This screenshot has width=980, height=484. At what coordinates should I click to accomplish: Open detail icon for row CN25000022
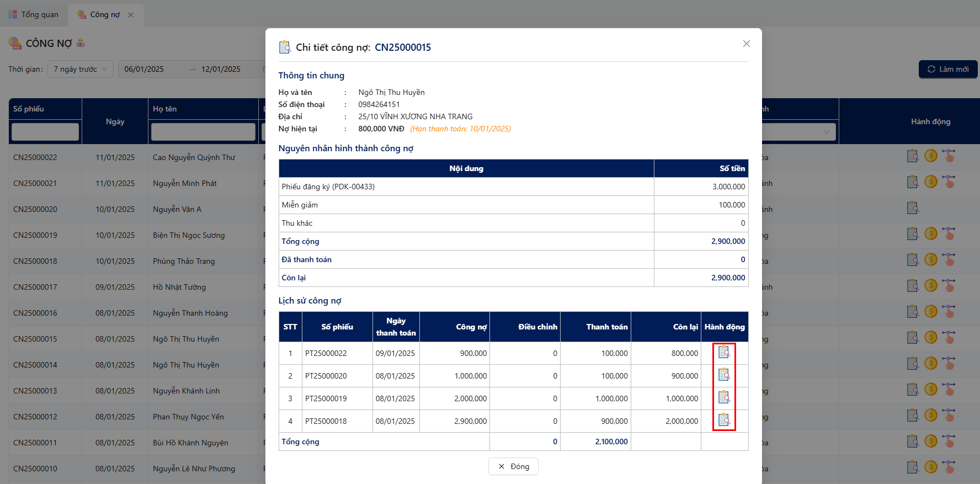click(913, 156)
